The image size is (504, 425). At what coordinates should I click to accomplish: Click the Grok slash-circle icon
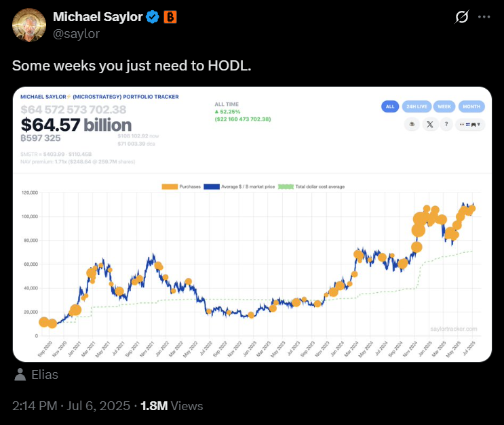(x=461, y=17)
